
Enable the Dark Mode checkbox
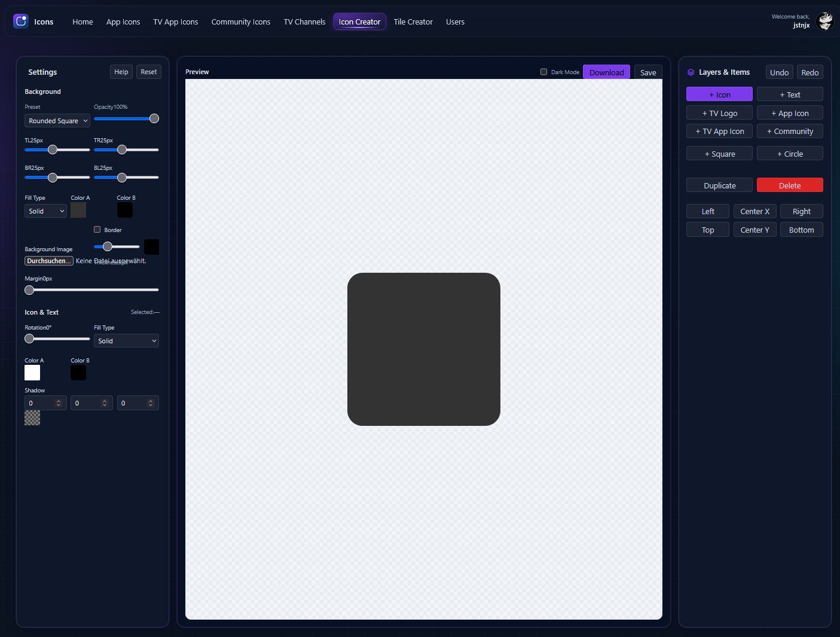click(544, 72)
